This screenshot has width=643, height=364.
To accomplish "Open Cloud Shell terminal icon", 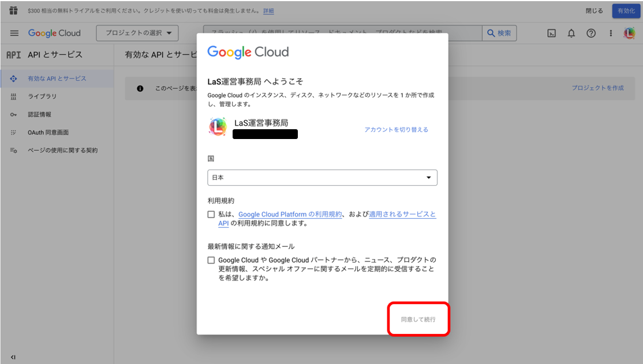I will (x=552, y=33).
